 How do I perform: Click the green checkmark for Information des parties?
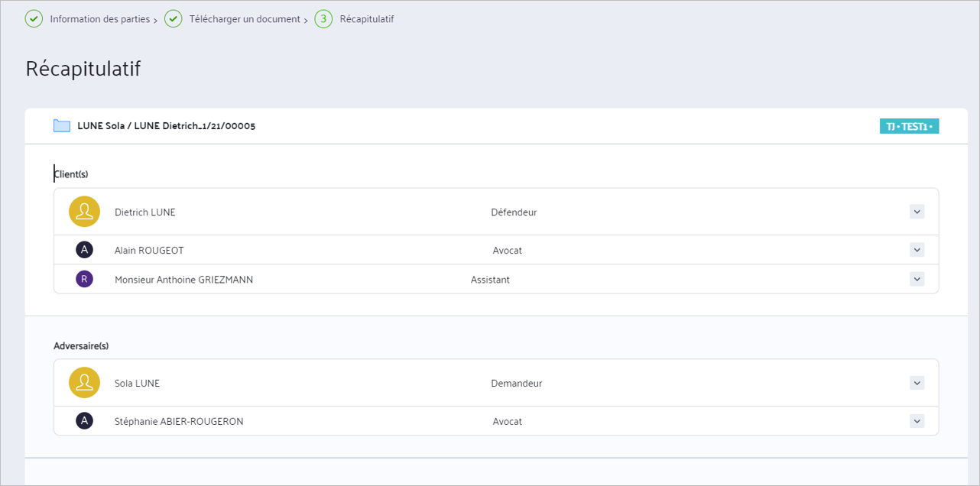[x=34, y=18]
